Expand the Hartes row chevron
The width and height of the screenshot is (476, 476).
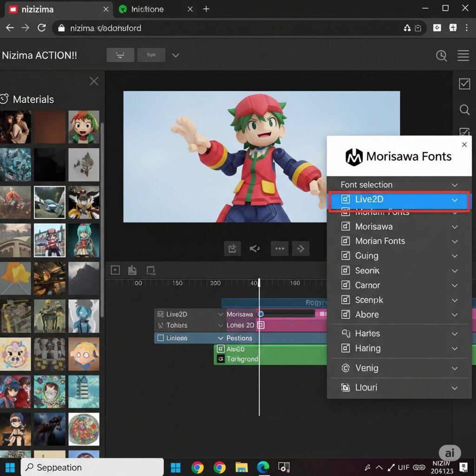click(x=455, y=334)
